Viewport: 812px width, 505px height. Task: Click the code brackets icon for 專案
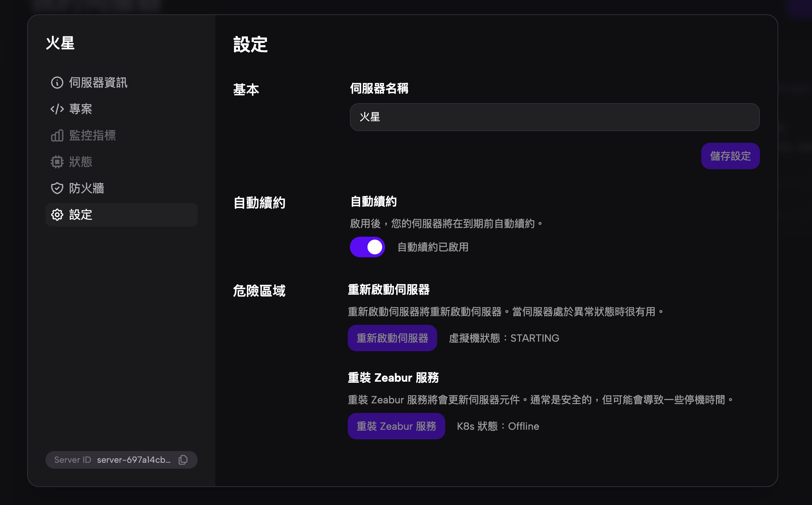click(x=57, y=109)
